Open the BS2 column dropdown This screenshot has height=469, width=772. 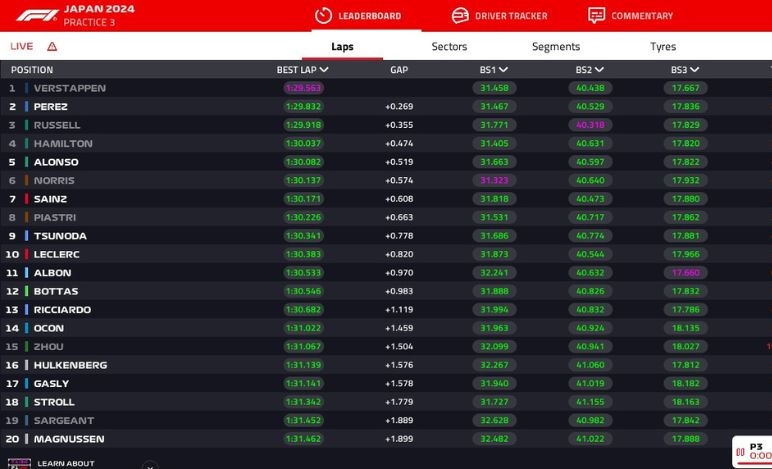pyautogui.click(x=599, y=70)
